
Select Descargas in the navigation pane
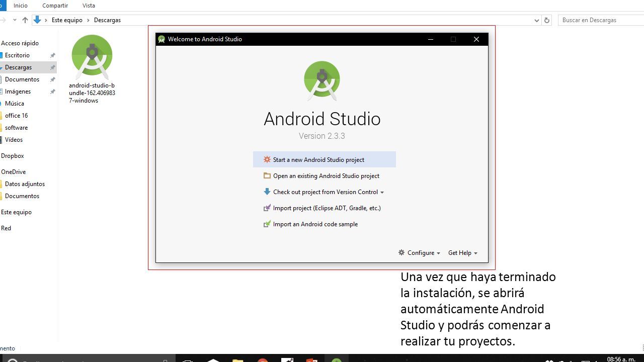click(19, 67)
